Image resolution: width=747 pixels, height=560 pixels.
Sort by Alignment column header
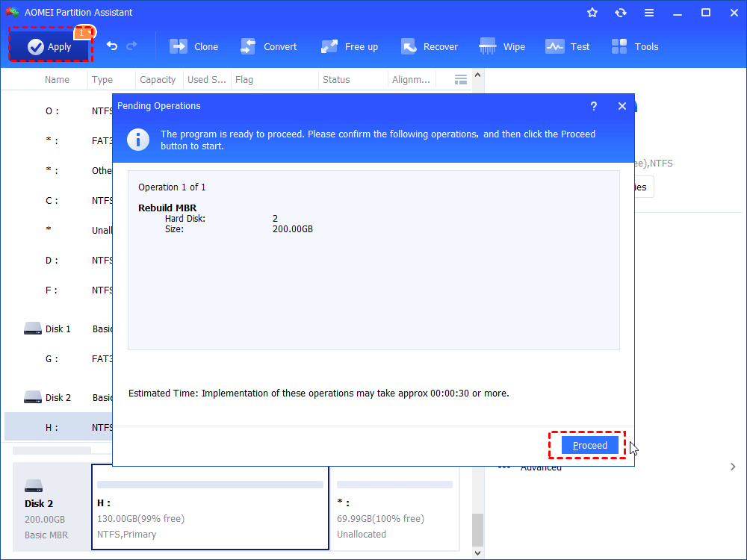411,80
